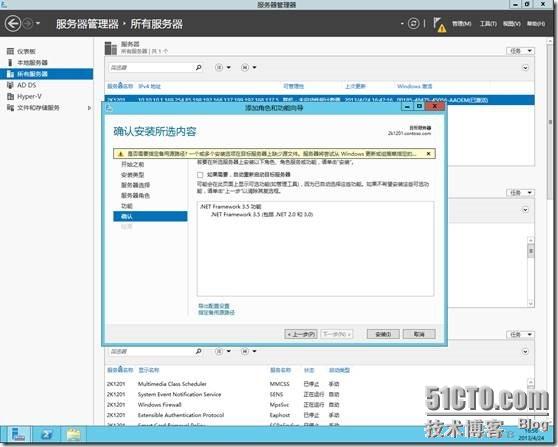Collapse the services filter section chevron
Viewport: 558px width, 447px height.
coord(525,352)
